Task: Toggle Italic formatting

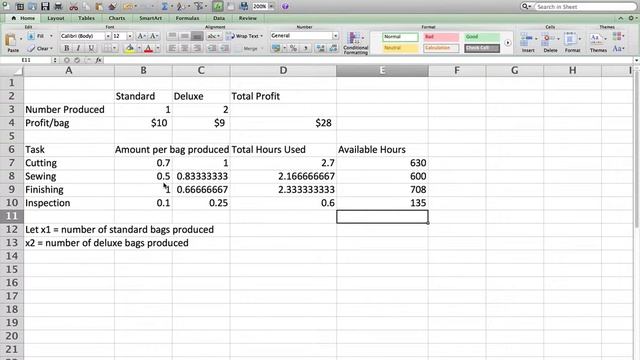Action: click(x=78, y=48)
